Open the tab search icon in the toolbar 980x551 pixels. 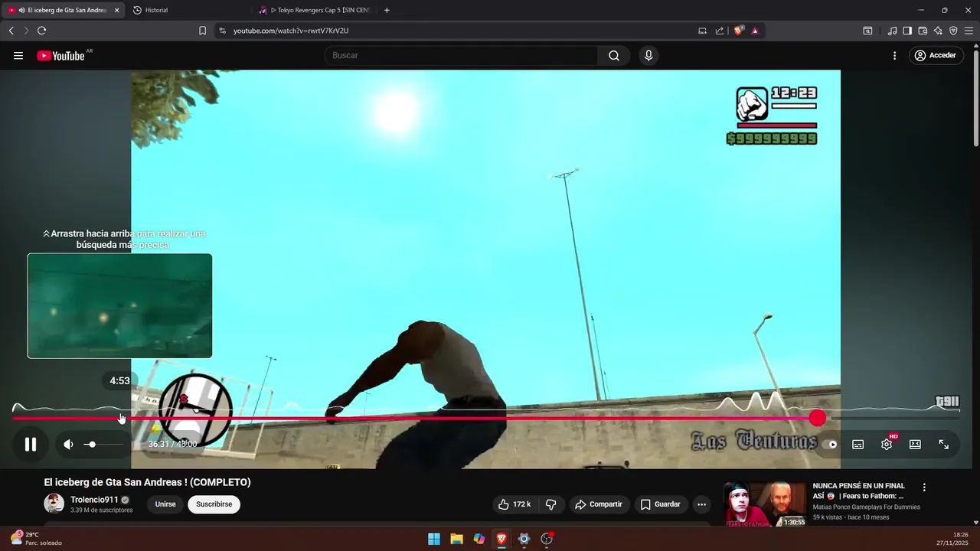(867, 31)
